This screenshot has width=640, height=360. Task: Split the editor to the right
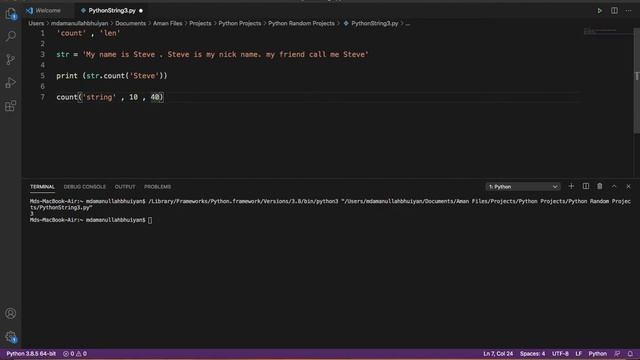pos(614,11)
